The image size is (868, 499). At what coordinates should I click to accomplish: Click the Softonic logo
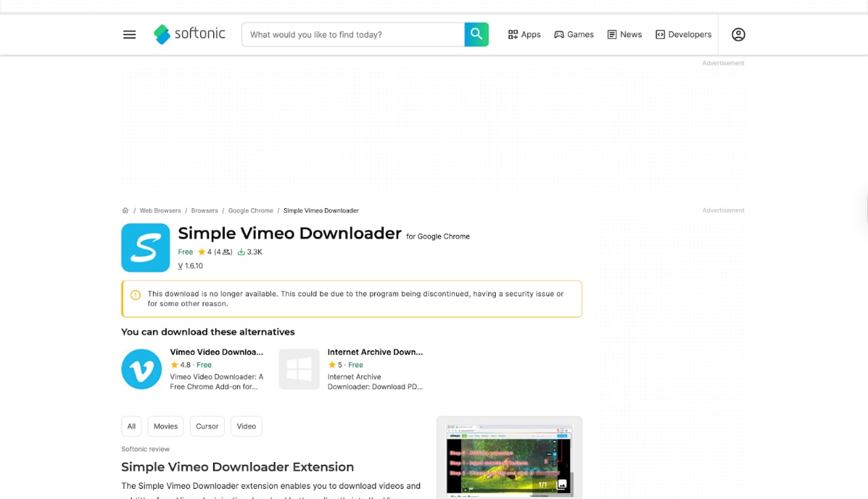(x=189, y=34)
